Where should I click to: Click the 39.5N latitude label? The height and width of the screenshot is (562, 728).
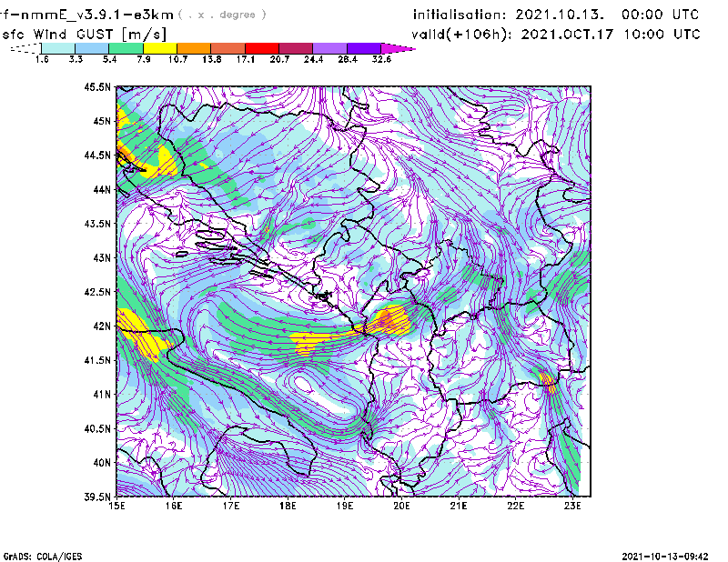97,497
